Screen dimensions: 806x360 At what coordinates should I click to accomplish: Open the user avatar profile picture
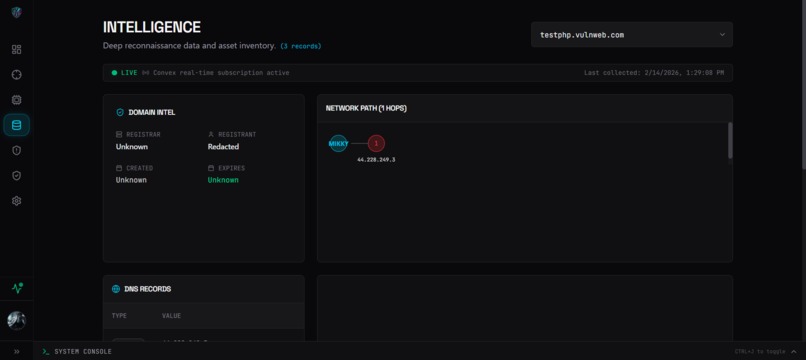(x=16, y=320)
